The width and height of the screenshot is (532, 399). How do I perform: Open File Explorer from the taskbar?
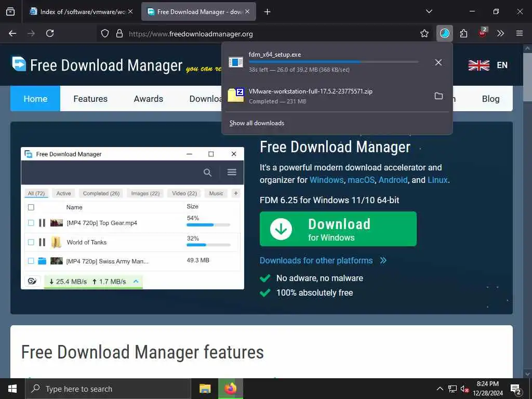205,389
